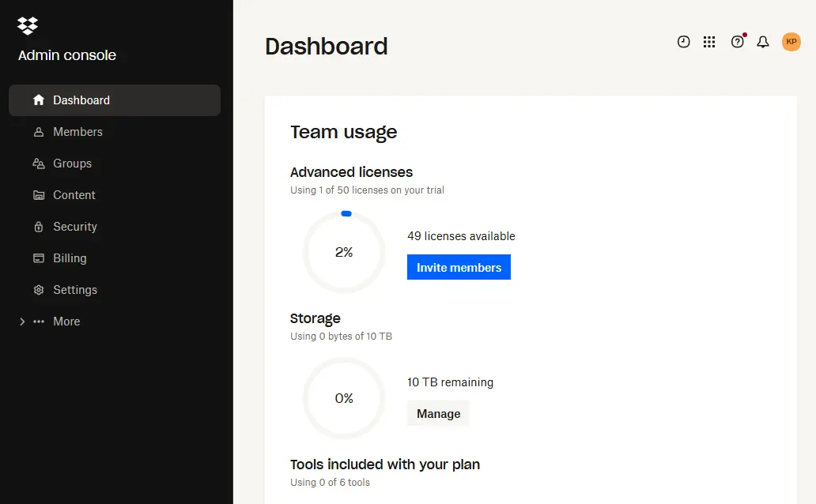Click the Dropbox logo icon

[x=28, y=25]
